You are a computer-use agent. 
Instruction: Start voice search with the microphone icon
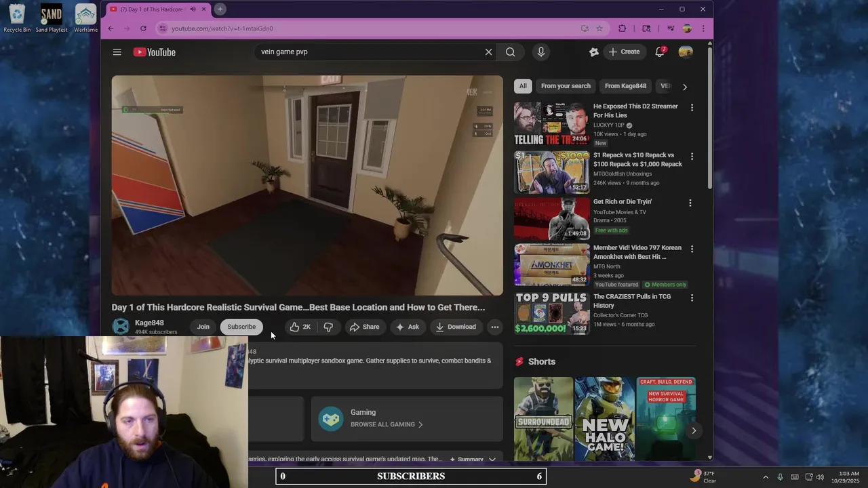coord(540,52)
